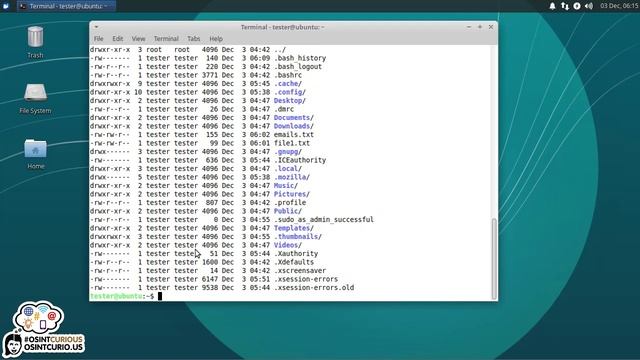Click the emails.txt file name

point(294,135)
